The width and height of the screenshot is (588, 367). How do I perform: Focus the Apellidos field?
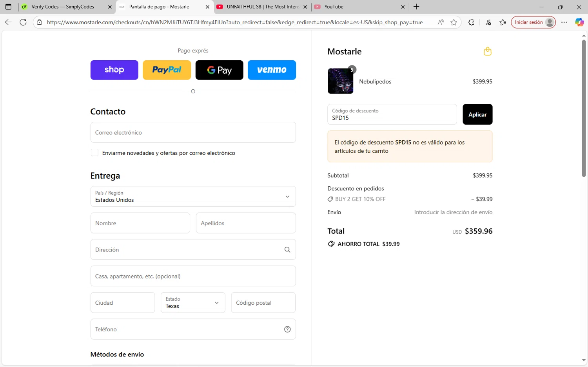pyautogui.click(x=246, y=223)
